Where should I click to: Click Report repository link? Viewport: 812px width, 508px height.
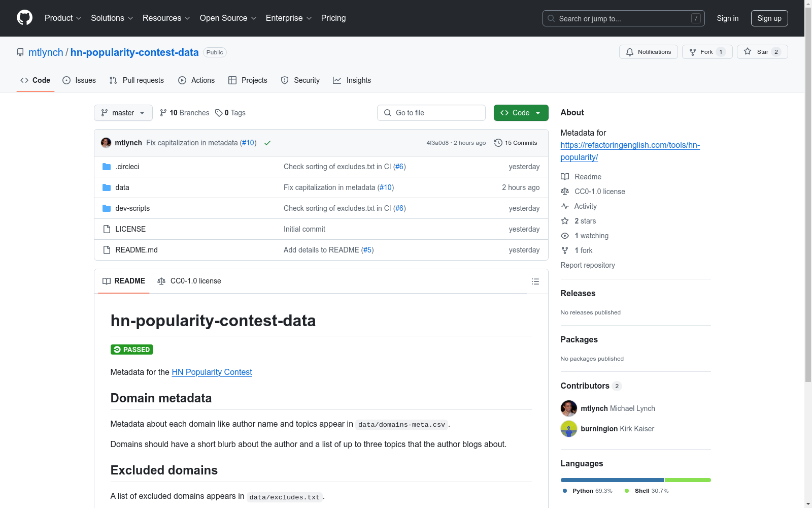[588, 265]
